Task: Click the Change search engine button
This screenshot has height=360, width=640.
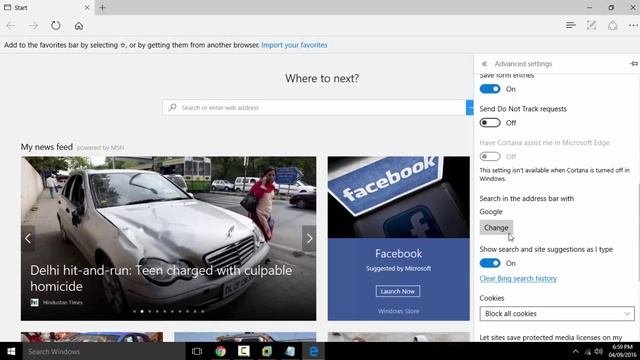Action: (496, 228)
